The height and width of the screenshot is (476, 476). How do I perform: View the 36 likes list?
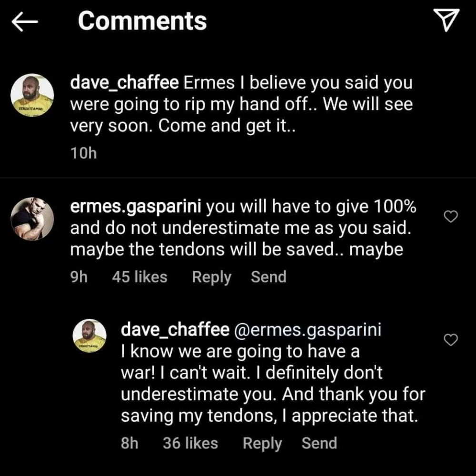pos(190,443)
